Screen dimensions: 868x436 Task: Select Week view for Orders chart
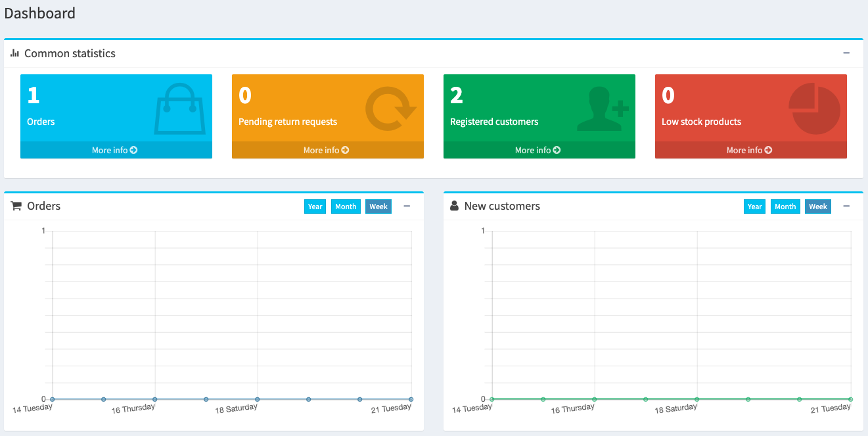378,206
